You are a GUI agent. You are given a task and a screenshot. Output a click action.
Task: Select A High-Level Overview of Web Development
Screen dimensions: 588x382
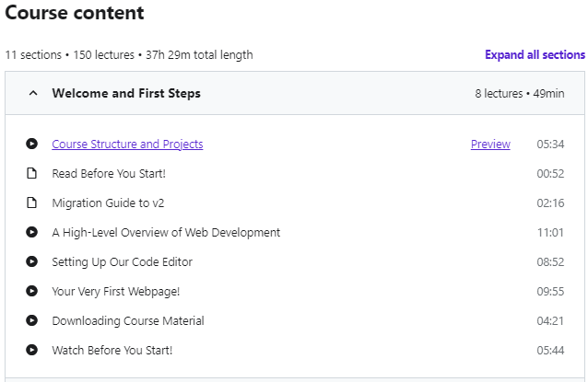[x=166, y=232]
